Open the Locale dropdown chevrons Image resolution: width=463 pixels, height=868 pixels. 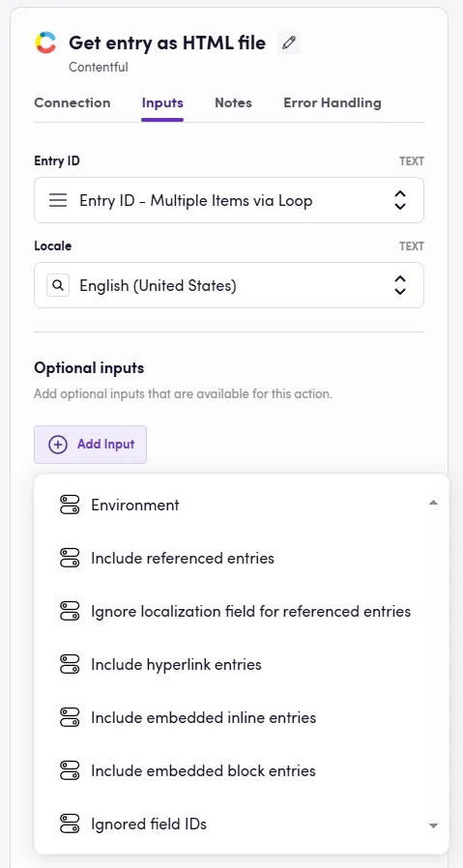[400, 286]
